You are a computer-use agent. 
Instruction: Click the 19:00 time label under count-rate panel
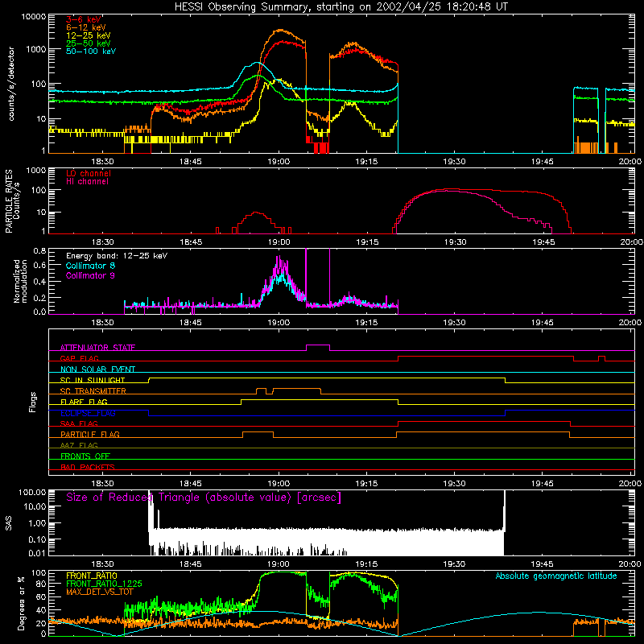[x=279, y=162]
